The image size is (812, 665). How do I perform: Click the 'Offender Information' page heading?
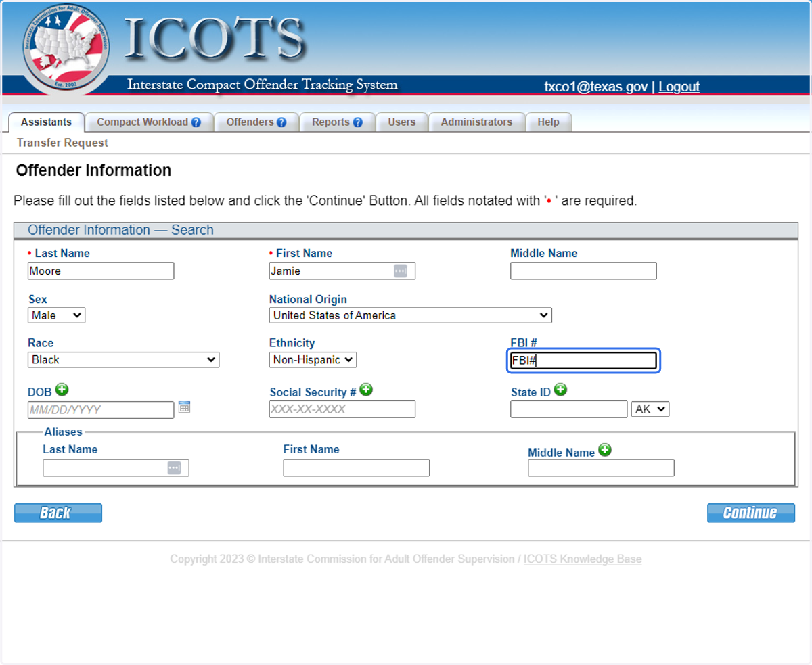93,170
